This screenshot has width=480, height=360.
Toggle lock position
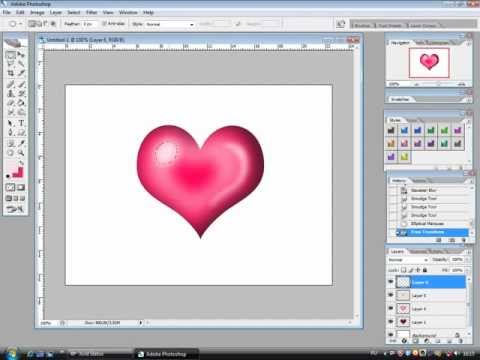point(418,270)
